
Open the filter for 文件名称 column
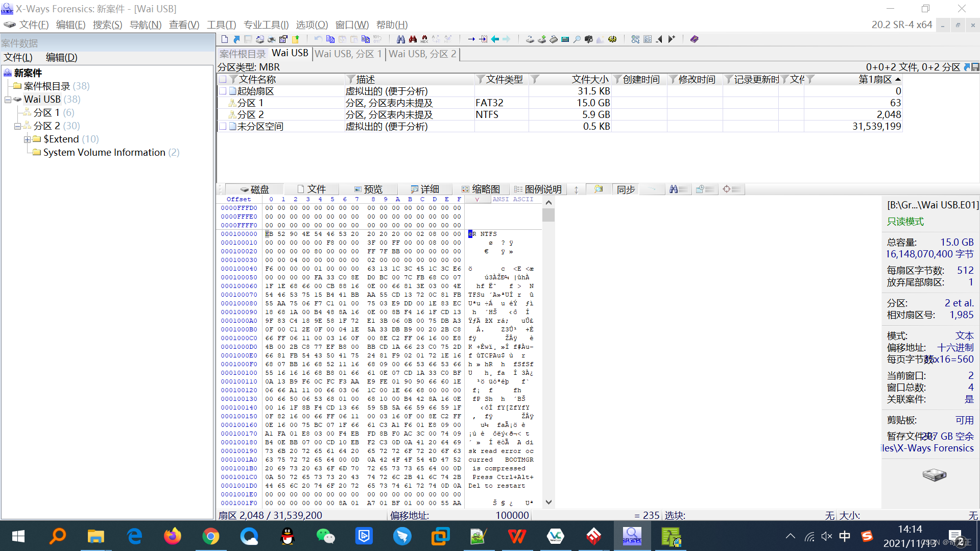tap(233, 79)
